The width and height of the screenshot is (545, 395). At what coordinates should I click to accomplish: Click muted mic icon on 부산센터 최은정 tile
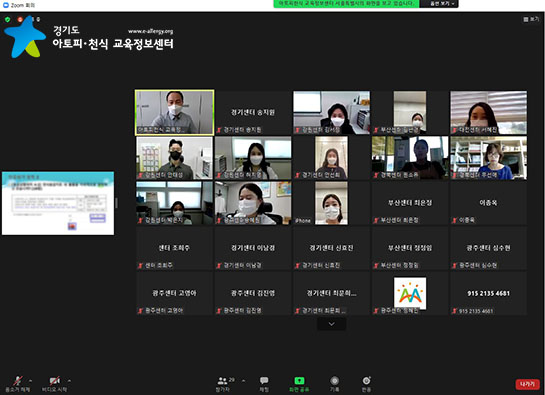376,220
